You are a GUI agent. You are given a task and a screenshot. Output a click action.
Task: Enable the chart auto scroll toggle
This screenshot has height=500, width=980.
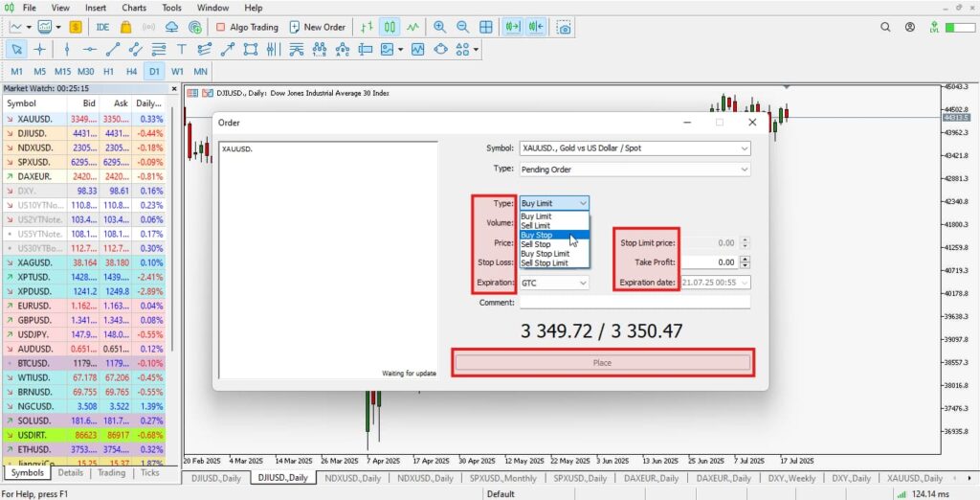pyautogui.click(x=514, y=27)
